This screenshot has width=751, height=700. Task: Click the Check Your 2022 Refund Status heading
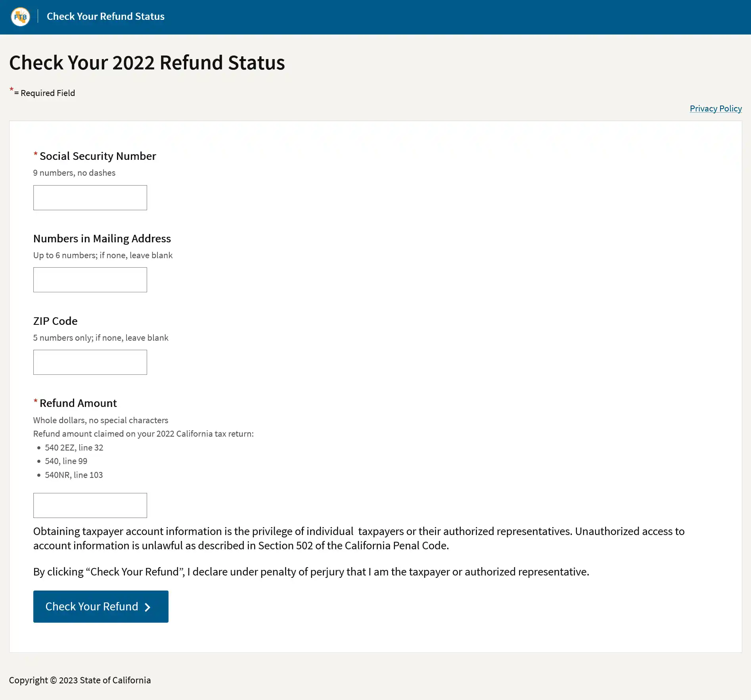[147, 63]
